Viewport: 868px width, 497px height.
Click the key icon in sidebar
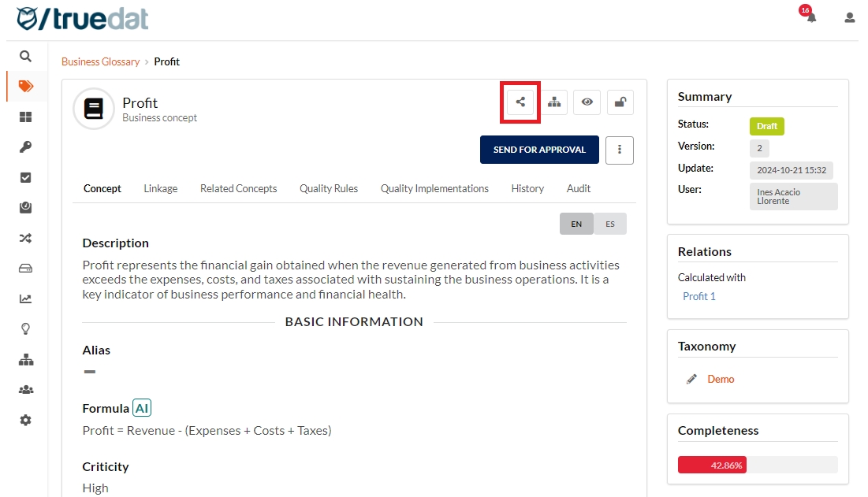coord(26,147)
